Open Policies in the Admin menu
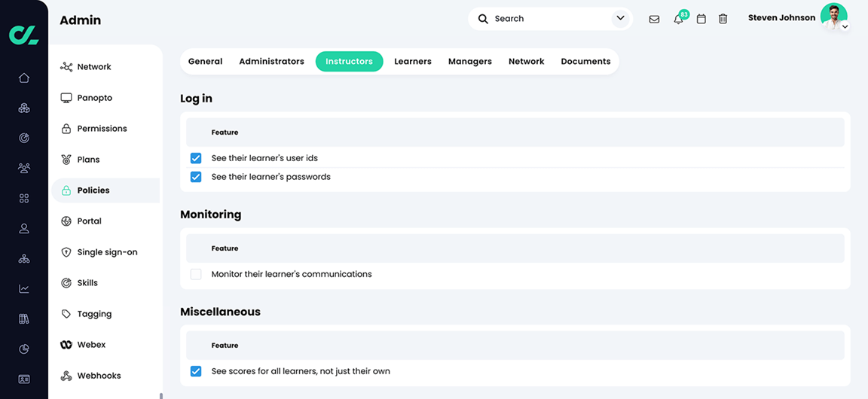The height and width of the screenshot is (399, 868). coord(105,190)
